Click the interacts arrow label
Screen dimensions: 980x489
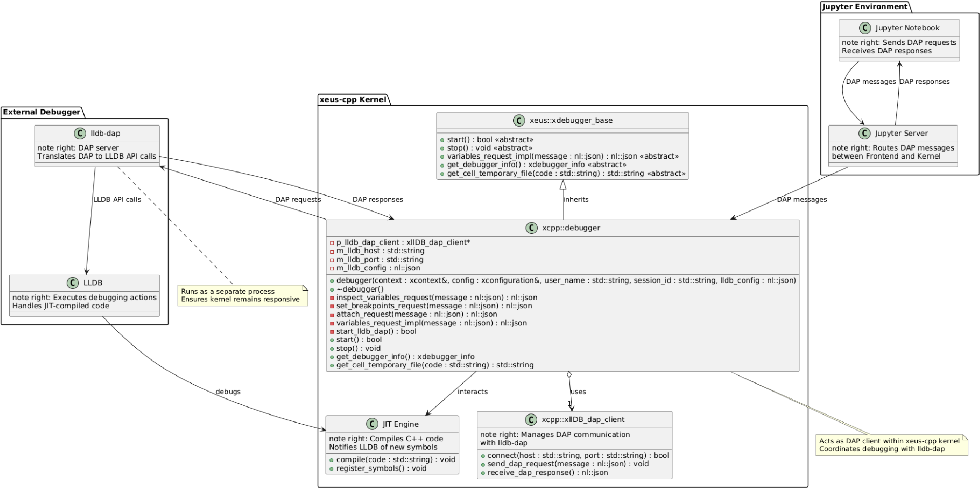(x=472, y=392)
